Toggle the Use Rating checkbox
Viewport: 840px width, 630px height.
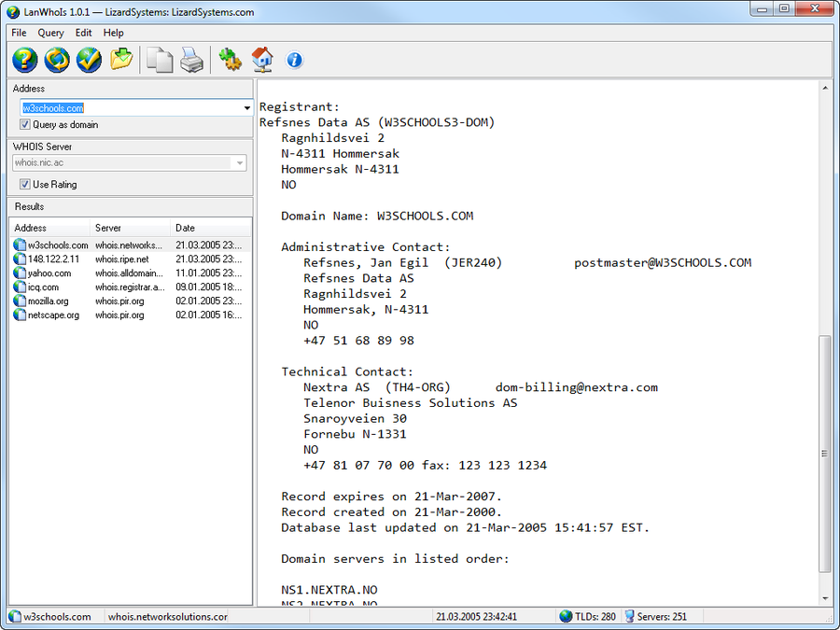coord(24,184)
